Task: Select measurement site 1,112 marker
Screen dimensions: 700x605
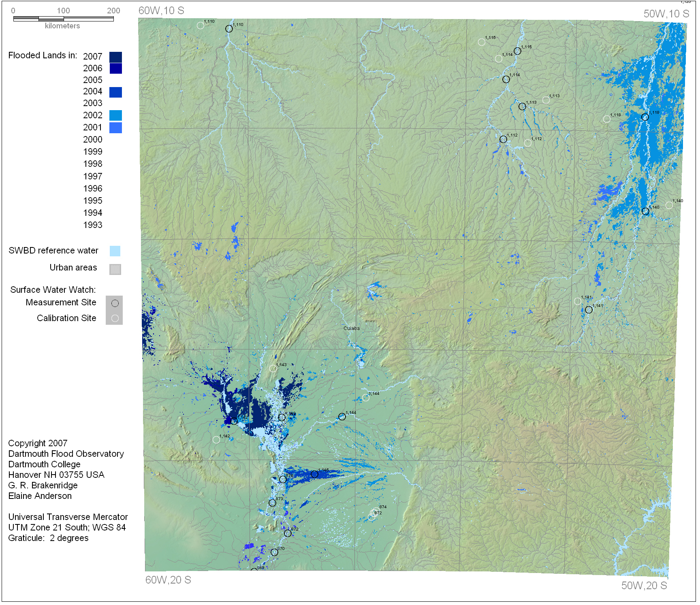Action: coord(503,139)
